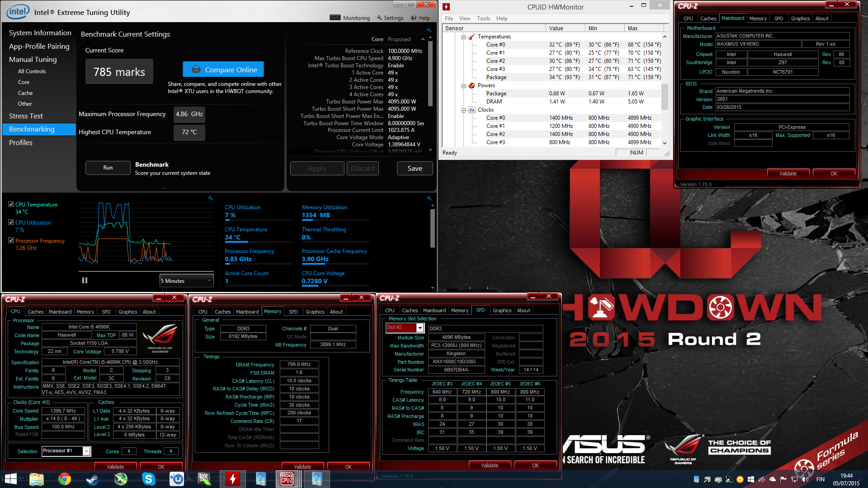Open the Monitoring view in XTU header
The height and width of the screenshot is (488, 868).
click(x=350, y=18)
